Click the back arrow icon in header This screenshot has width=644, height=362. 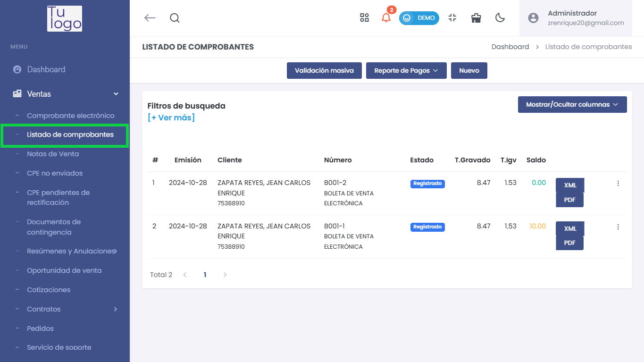(150, 18)
